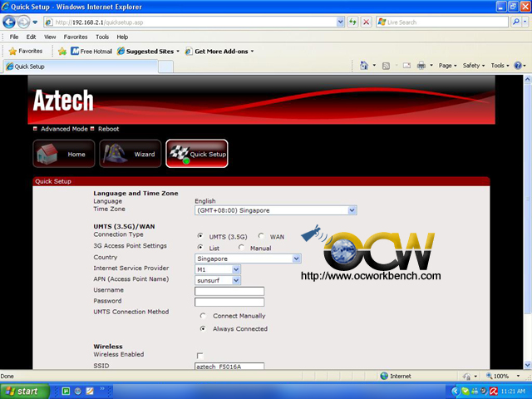The width and height of the screenshot is (532, 399).
Task: Open the Windows Start button
Action: pyautogui.click(x=24, y=392)
